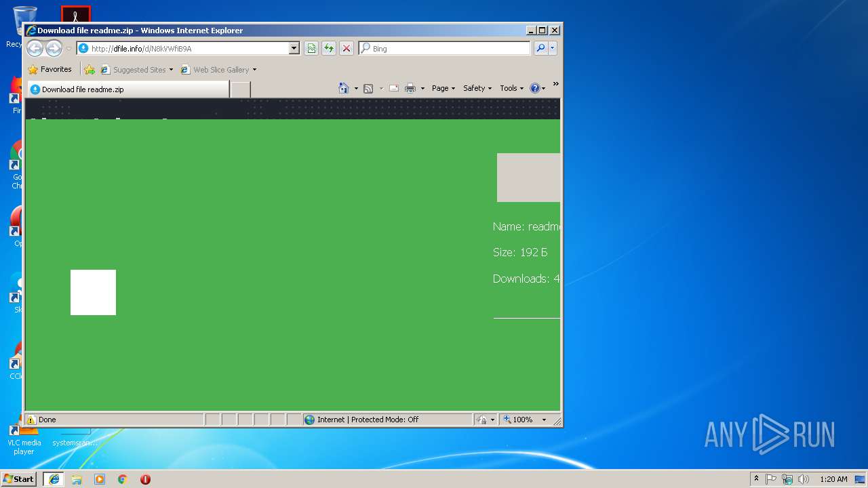Screen dimensions: 868x488
Task: Toggle the Compatibility View icon
Action: [311, 48]
